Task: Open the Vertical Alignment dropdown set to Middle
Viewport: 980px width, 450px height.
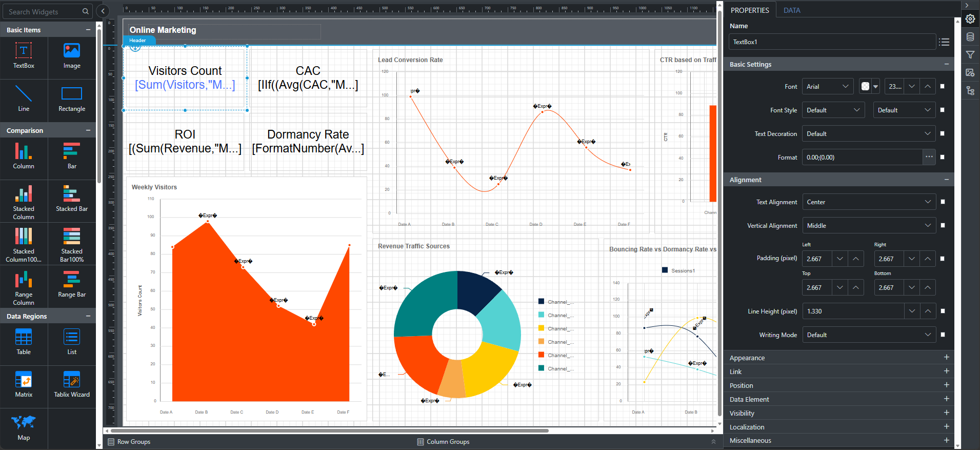Action: click(869, 226)
